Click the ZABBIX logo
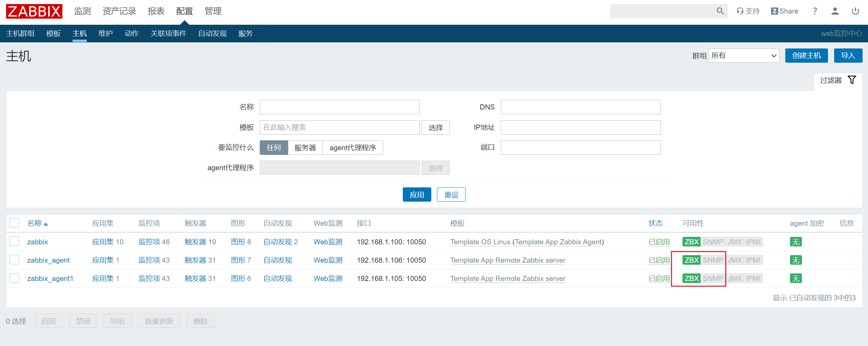868x346 pixels. click(34, 11)
